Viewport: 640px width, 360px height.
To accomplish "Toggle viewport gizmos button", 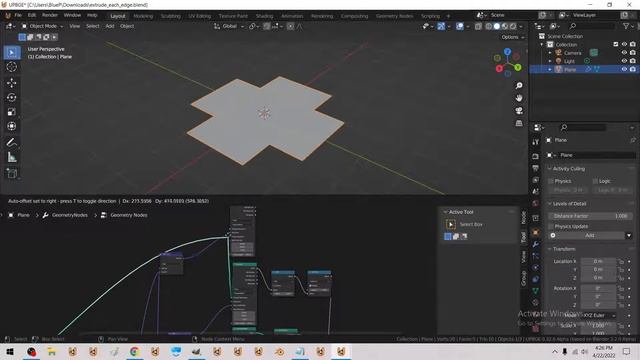I will [441, 26].
